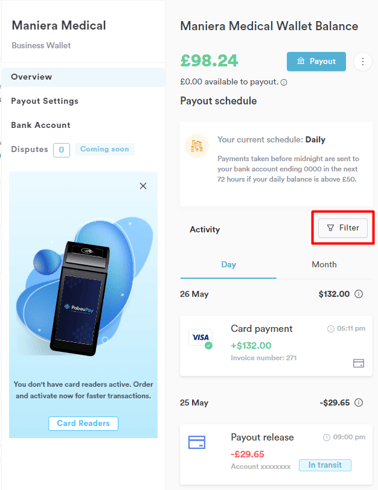Go to Bank Account section
The width and height of the screenshot is (378, 490).
tap(41, 125)
